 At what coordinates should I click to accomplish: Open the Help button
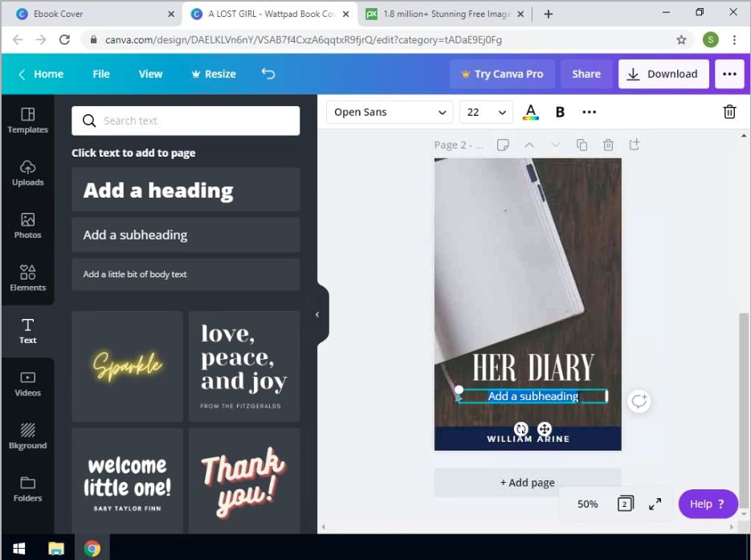coord(708,504)
